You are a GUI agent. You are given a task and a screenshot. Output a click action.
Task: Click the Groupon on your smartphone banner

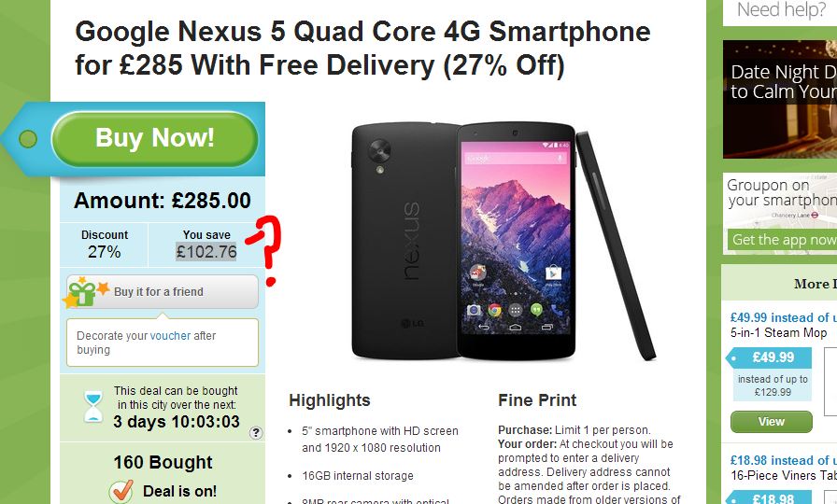(780, 212)
